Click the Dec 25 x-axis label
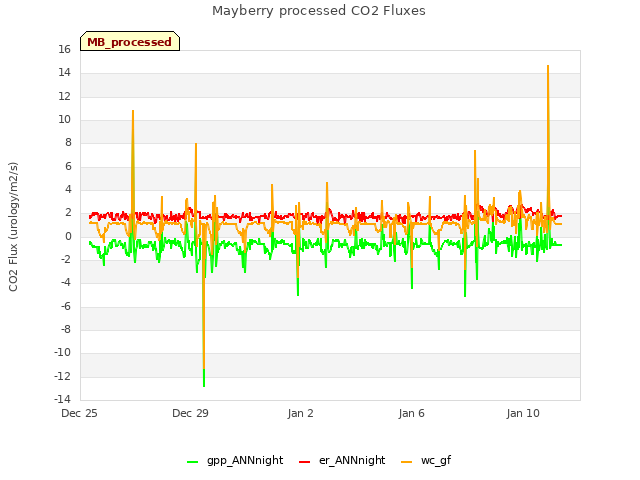Image resolution: width=640 pixels, height=480 pixels. tap(79, 413)
